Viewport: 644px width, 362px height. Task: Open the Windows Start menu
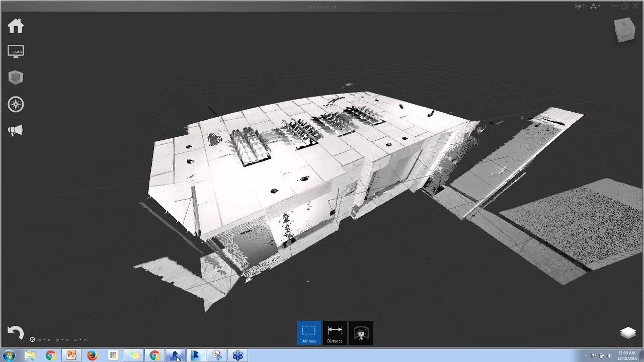coord(9,355)
